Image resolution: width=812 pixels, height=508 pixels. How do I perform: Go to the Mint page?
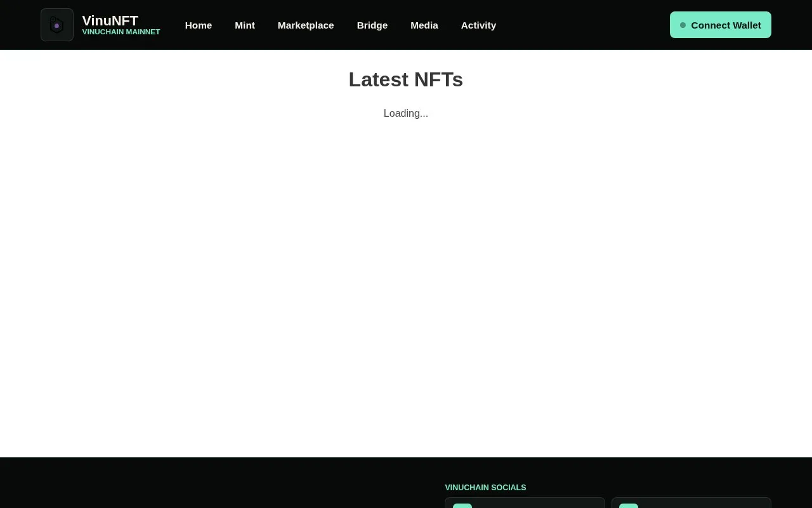pyautogui.click(x=245, y=25)
